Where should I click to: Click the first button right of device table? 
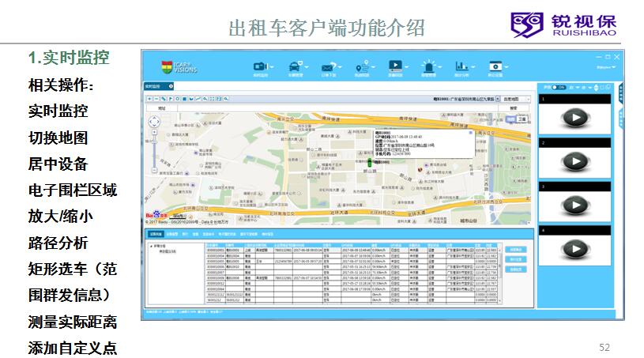tap(515, 250)
